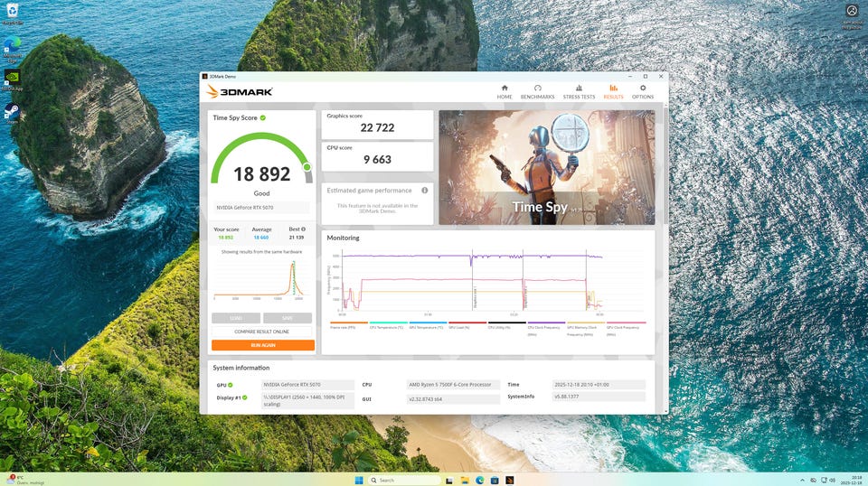The image size is (868, 486).
Task: Click the Save button
Action: coord(288,318)
